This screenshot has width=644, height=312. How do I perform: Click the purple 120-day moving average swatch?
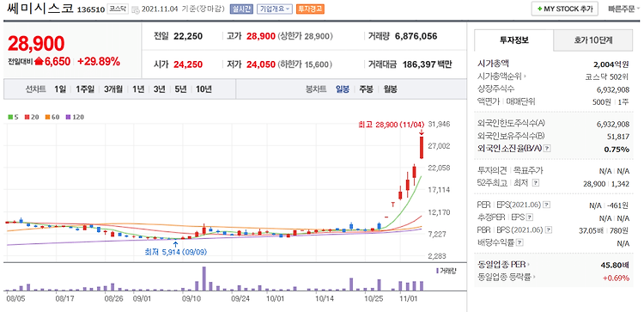[68, 117]
